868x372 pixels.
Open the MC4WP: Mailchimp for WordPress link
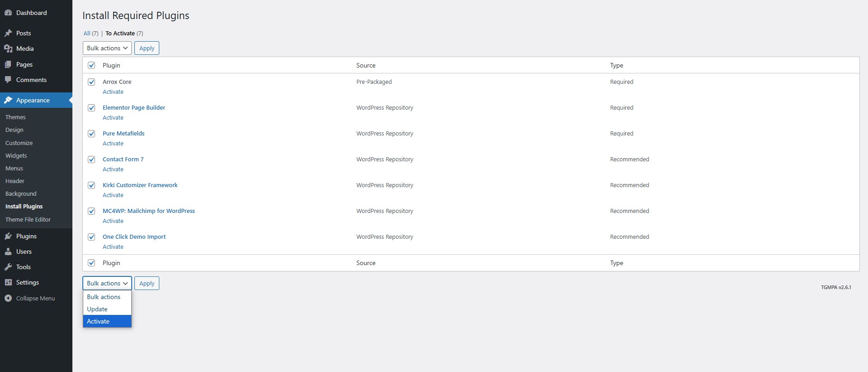click(x=149, y=211)
